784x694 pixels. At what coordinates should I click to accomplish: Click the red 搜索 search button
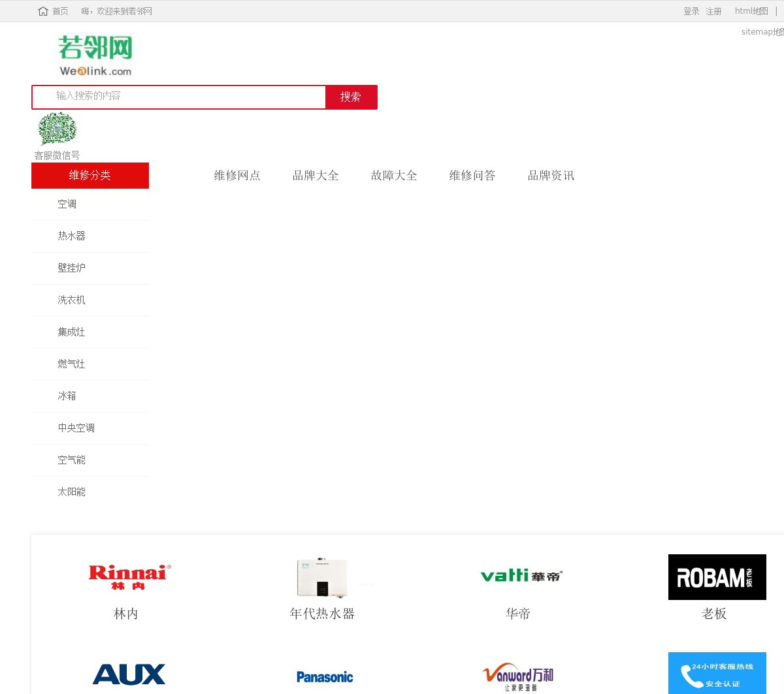351,97
